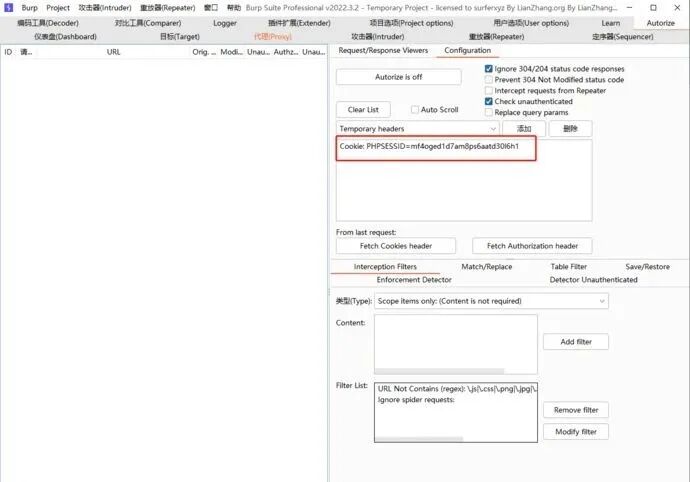
Task: Switch to the Intruder tab in second row
Action: point(378,37)
